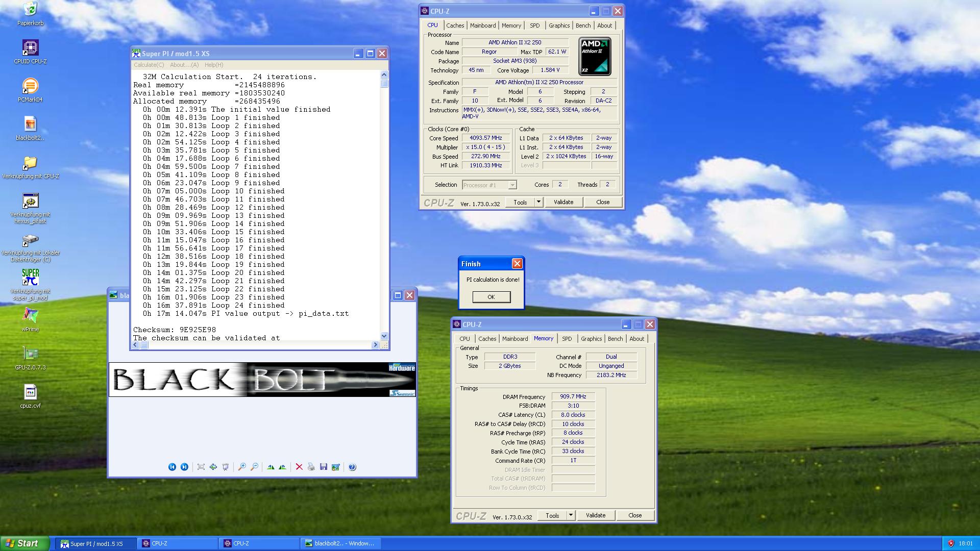Open Help(H) menu in Super PI

coord(214,65)
